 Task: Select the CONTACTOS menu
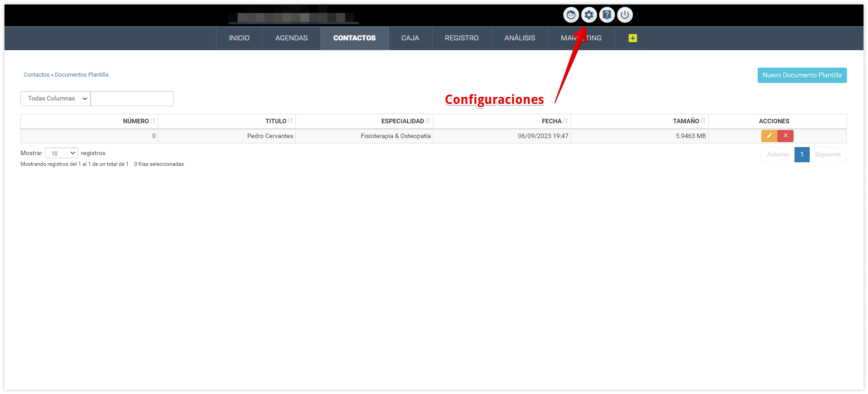click(x=354, y=38)
